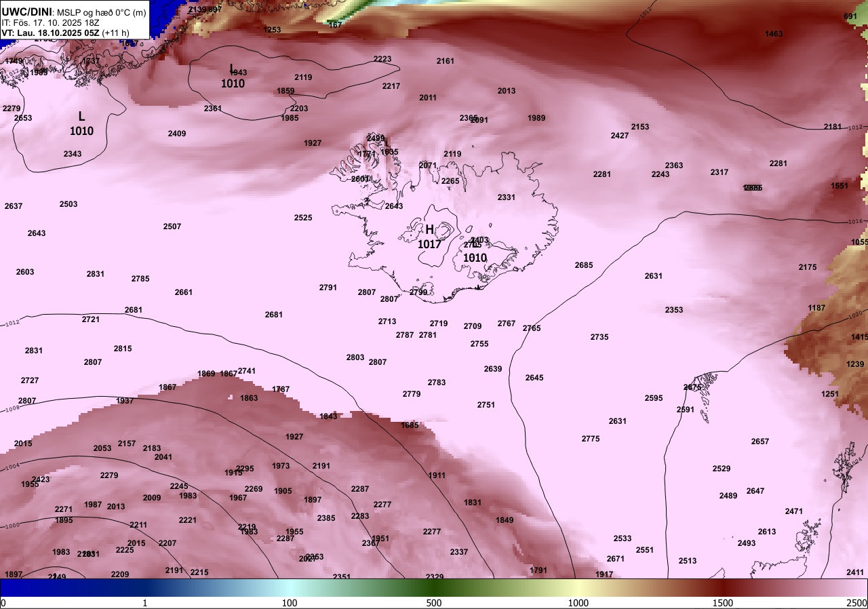Click the height value 2471
This screenshot has width=868, height=609.
[794, 512]
